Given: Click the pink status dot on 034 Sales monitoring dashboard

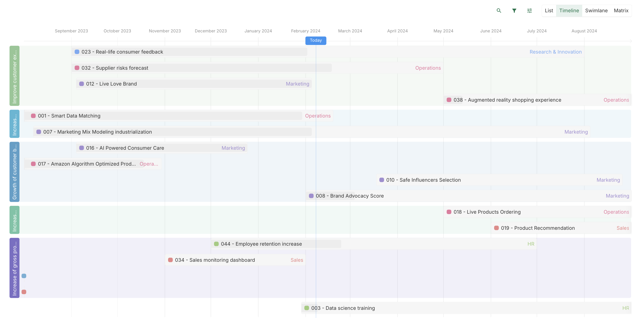Looking at the screenshot, I should coord(171,260).
